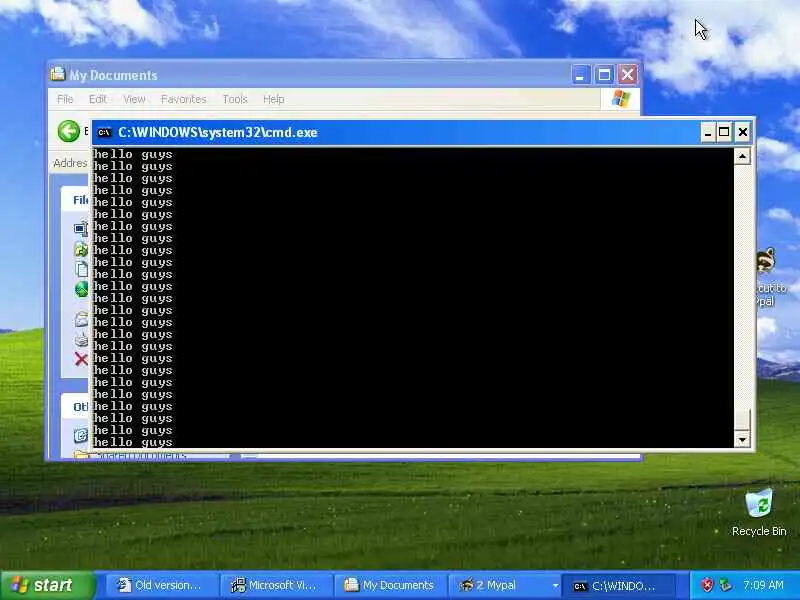Maximize the My Documents window

604,75
